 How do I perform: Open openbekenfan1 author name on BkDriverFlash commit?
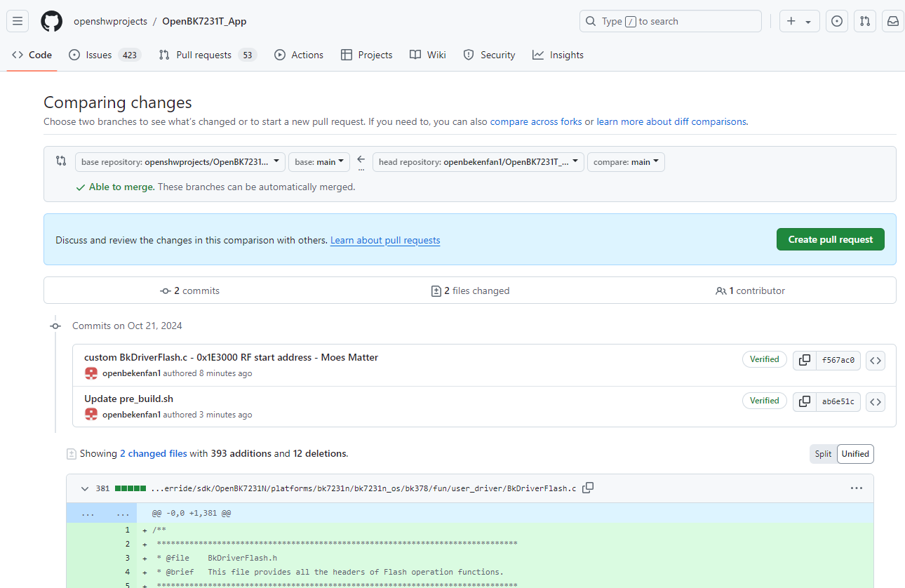click(x=131, y=373)
